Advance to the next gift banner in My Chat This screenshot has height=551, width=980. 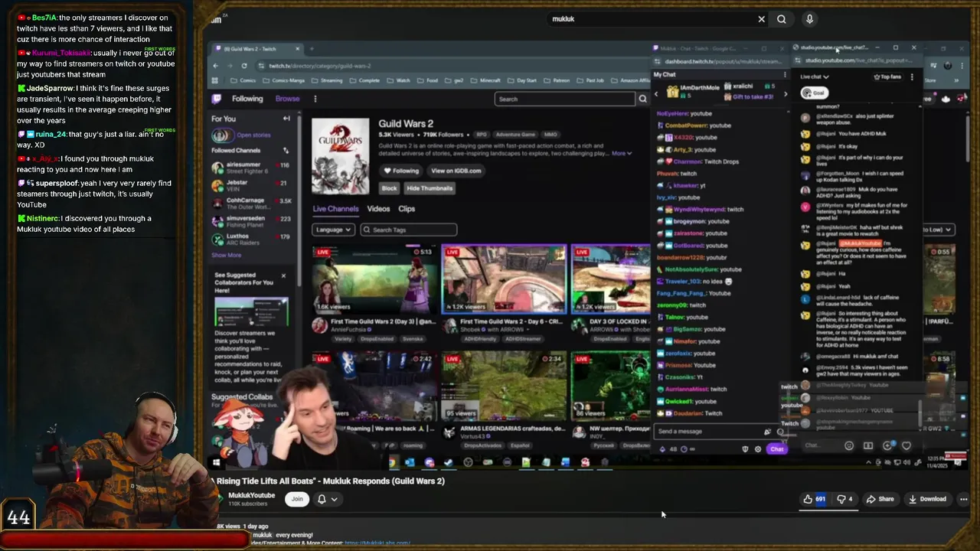(x=785, y=93)
